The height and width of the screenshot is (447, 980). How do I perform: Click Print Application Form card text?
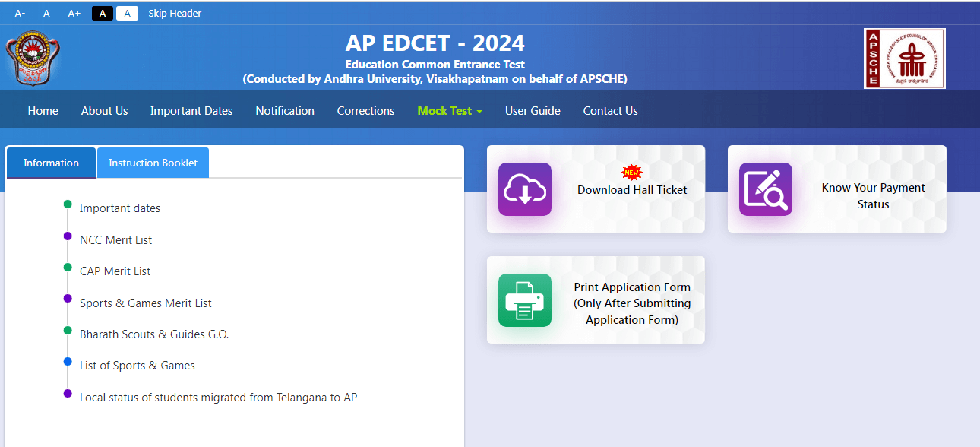[x=632, y=303]
